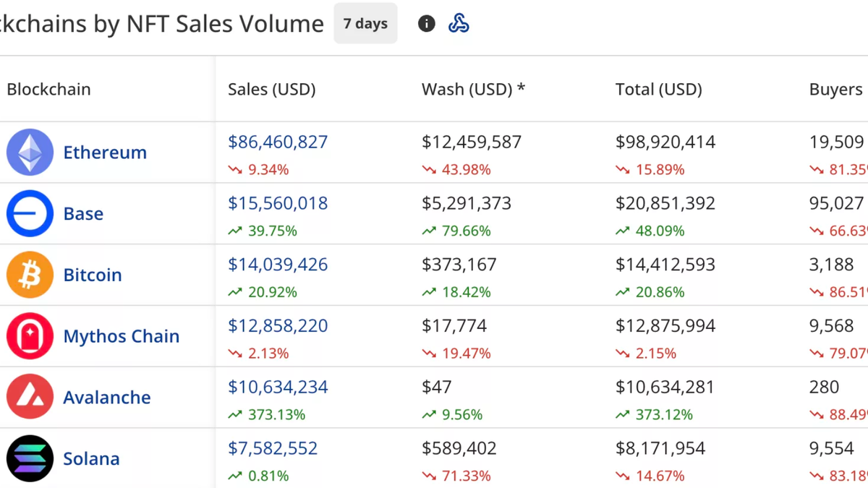
Task: Select Avalanche wash value $47
Action: [437, 387]
